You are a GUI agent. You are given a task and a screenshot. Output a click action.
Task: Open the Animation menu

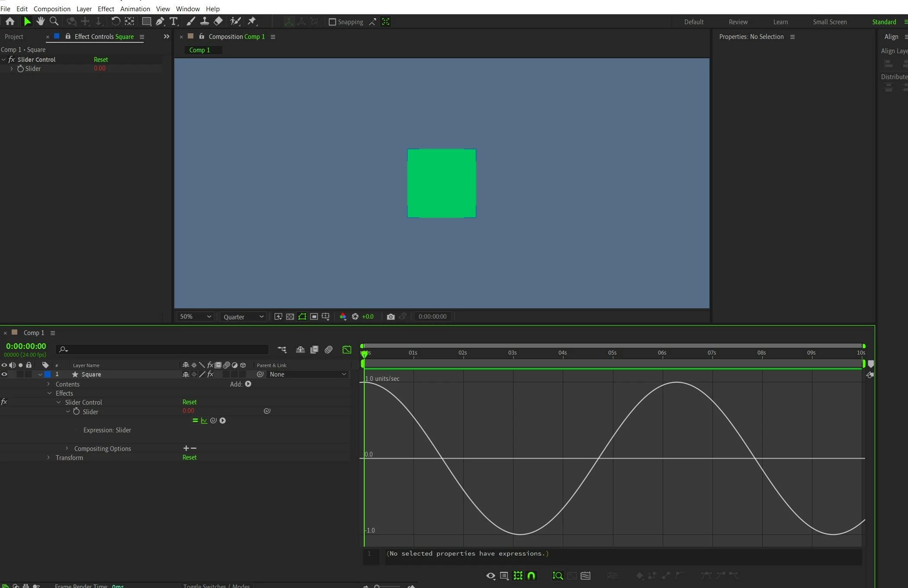(x=135, y=9)
